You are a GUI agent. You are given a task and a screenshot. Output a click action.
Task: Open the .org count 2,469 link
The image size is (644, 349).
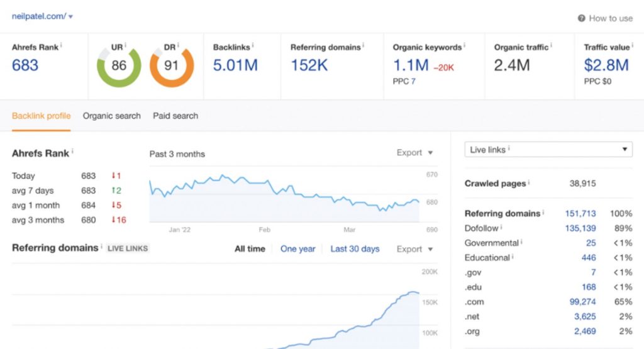[x=585, y=331]
